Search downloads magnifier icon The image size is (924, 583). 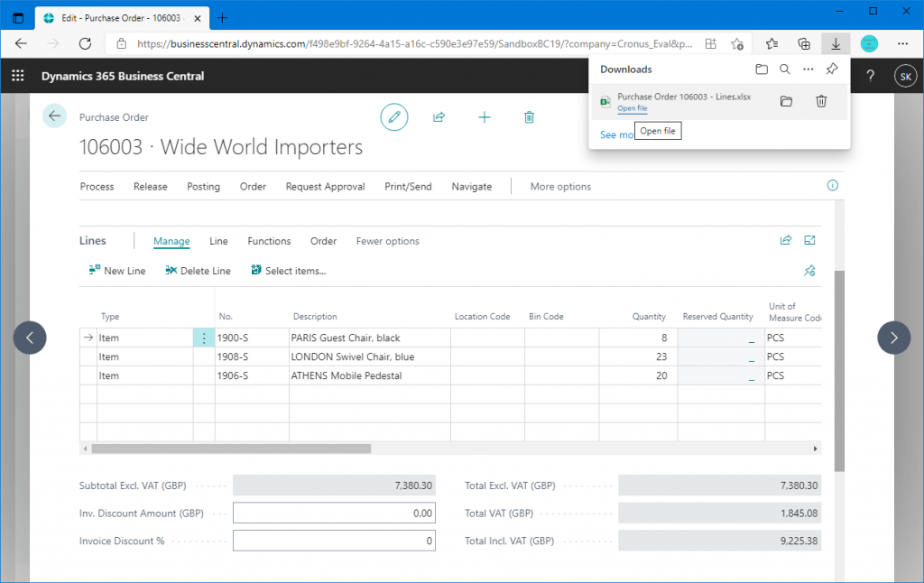click(x=785, y=69)
